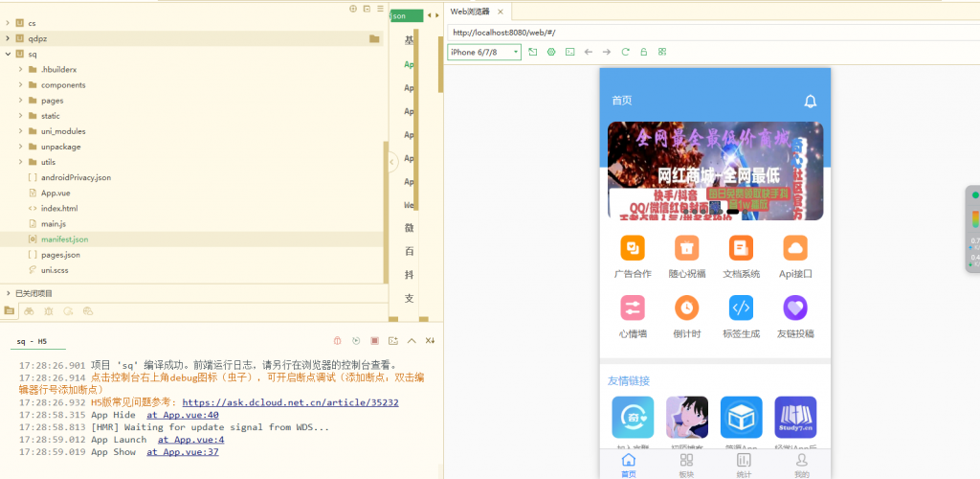Open new terminal icon in console toolbar
This screenshot has height=479, width=980.
393,341
